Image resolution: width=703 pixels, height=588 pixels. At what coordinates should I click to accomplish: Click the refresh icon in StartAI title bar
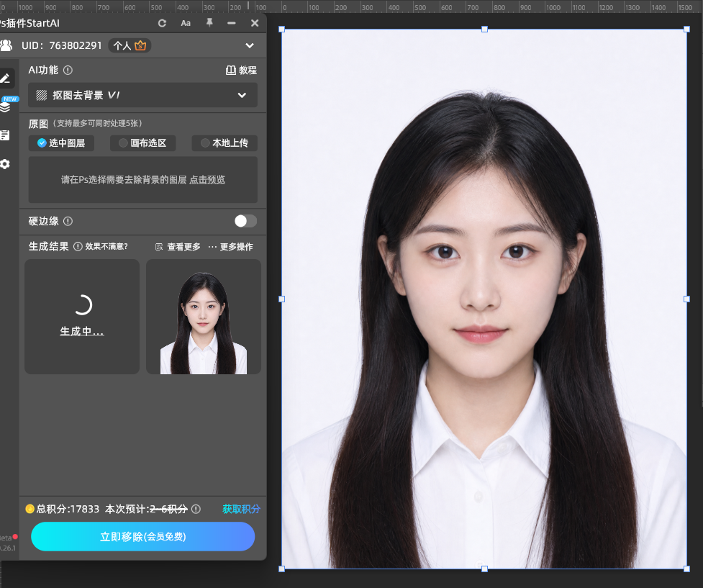click(x=163, y=23)
